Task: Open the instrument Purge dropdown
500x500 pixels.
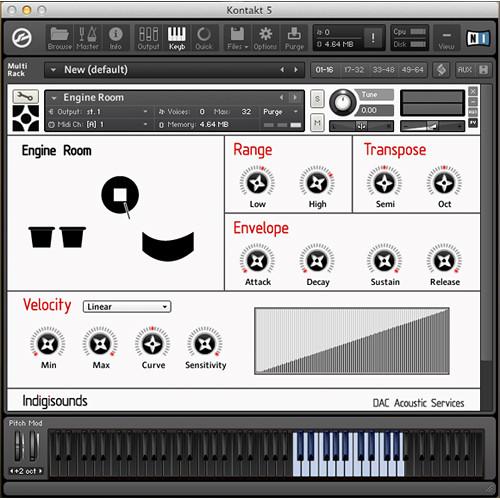Action: point(281,112)
